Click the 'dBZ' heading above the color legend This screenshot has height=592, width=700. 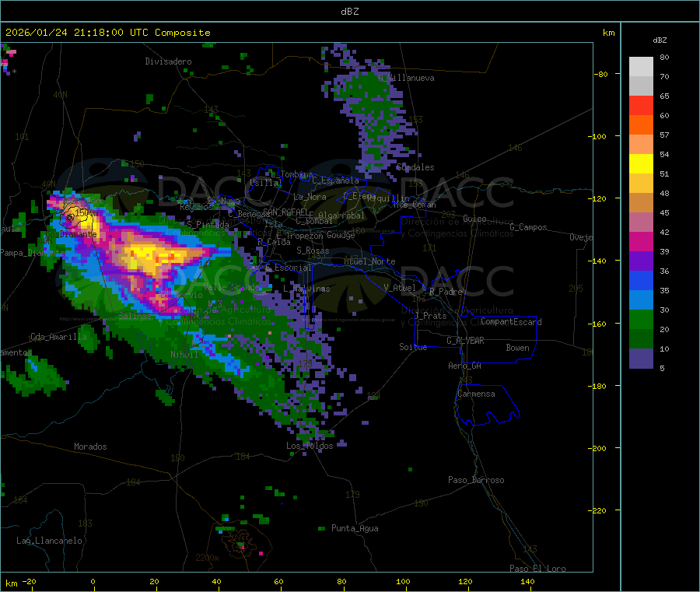coord(660,40)
